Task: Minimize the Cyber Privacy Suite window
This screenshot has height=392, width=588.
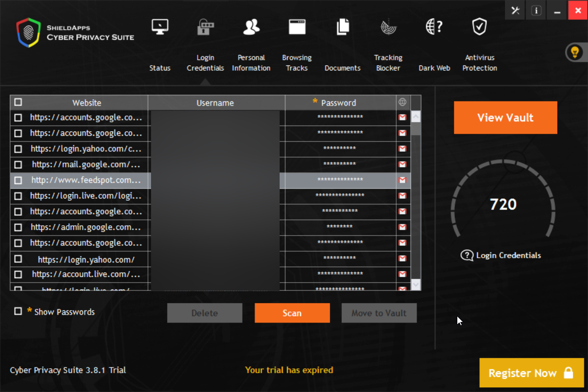Action: click(557, 10)
